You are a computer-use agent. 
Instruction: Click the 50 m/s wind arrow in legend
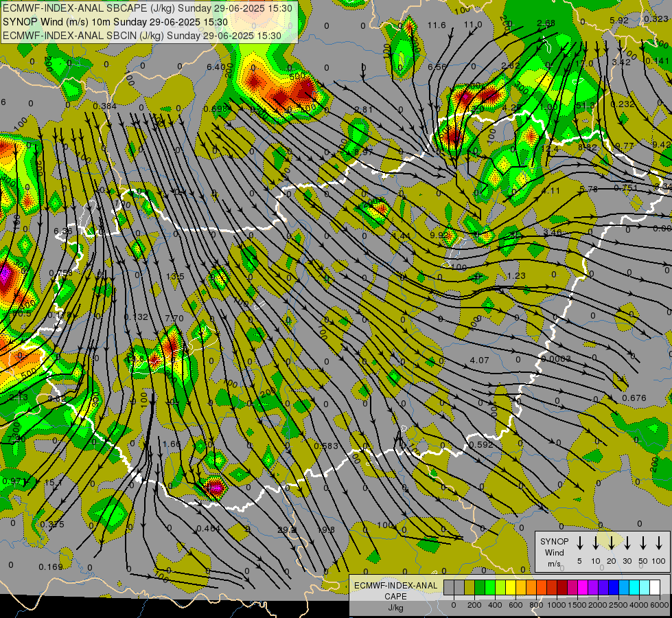coord(643,543)
